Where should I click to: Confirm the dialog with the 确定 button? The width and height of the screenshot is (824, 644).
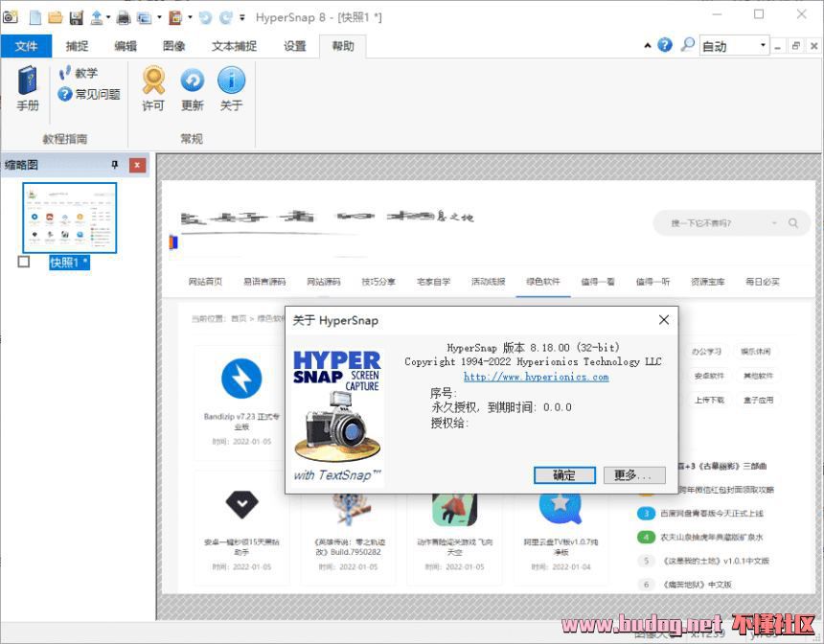(x=564, y=475)
